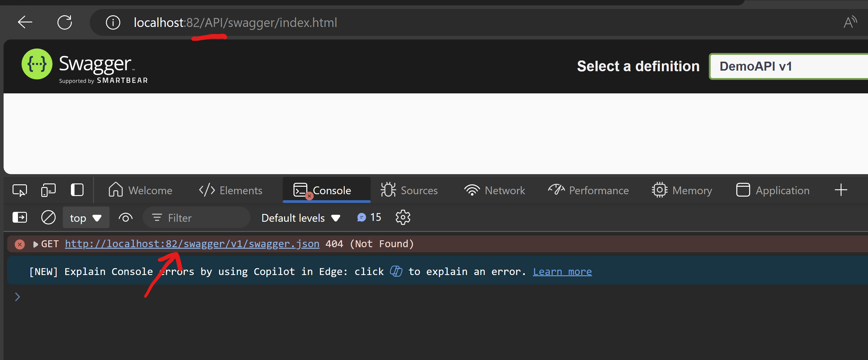Screen dimensions: 868x360
Task: Click the Read aloud icon
Action: [x=849, y=22]
